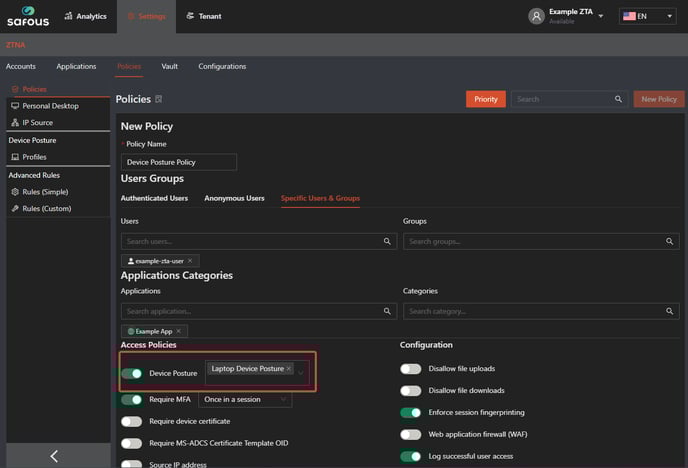
Task: Click the Rules (Simple) gear icon
Action: tap(15, 192)
